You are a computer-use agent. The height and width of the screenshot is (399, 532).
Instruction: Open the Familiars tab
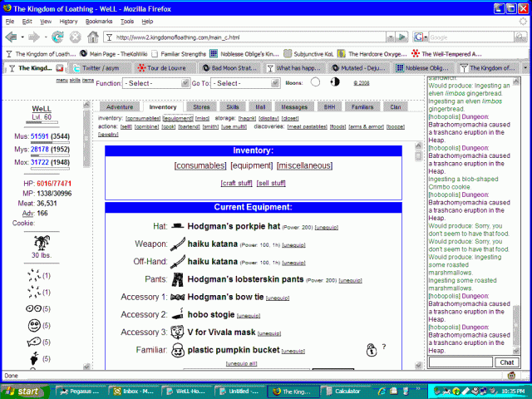(361, 107)
